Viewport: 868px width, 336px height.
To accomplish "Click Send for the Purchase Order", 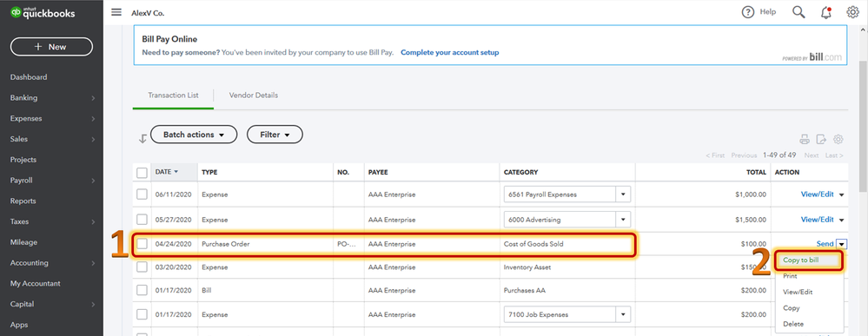I will click(825, 244).
